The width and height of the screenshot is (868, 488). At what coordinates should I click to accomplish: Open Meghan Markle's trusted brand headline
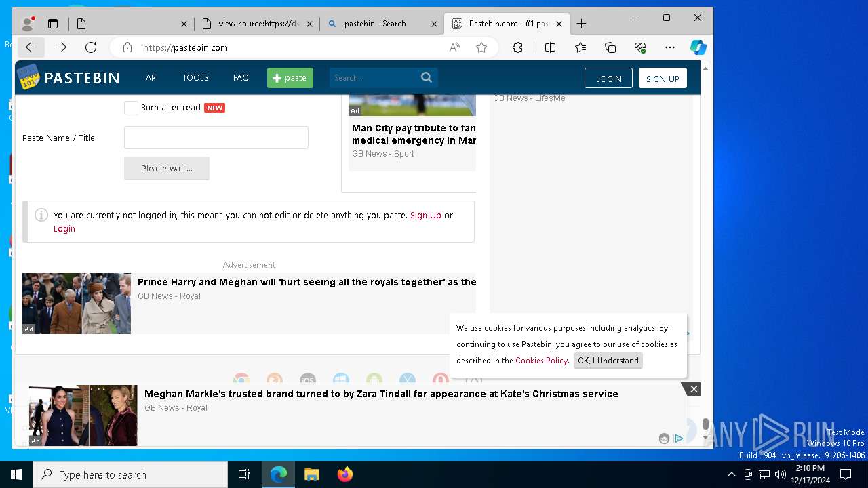tap(381, 394)
